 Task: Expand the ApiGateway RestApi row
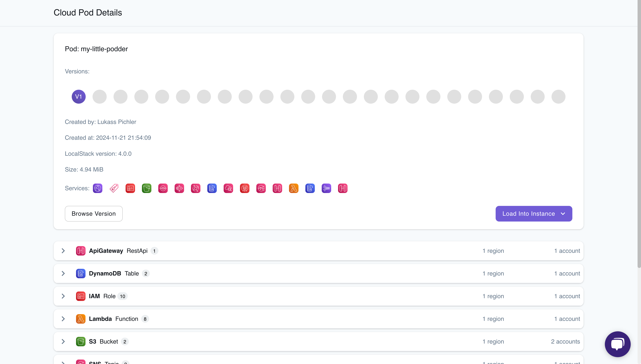click(x=63, y=251)
